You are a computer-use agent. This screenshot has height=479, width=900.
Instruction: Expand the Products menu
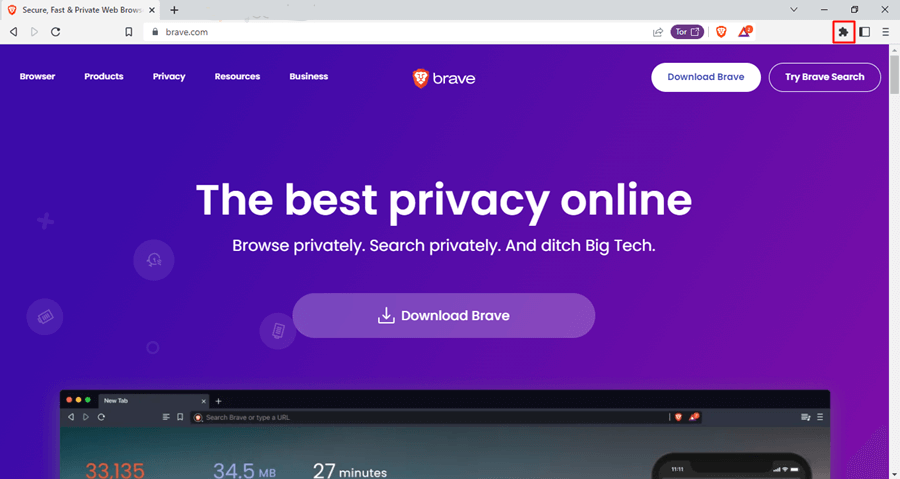click(104, 76)
